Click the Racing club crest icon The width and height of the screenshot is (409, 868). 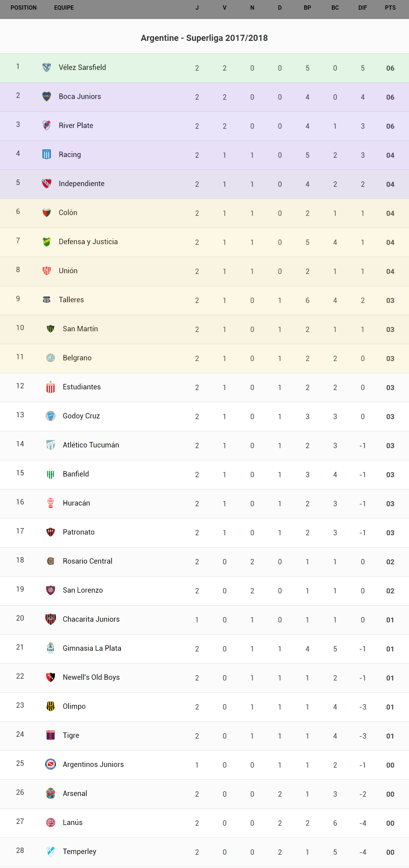[x=47, y=155]
